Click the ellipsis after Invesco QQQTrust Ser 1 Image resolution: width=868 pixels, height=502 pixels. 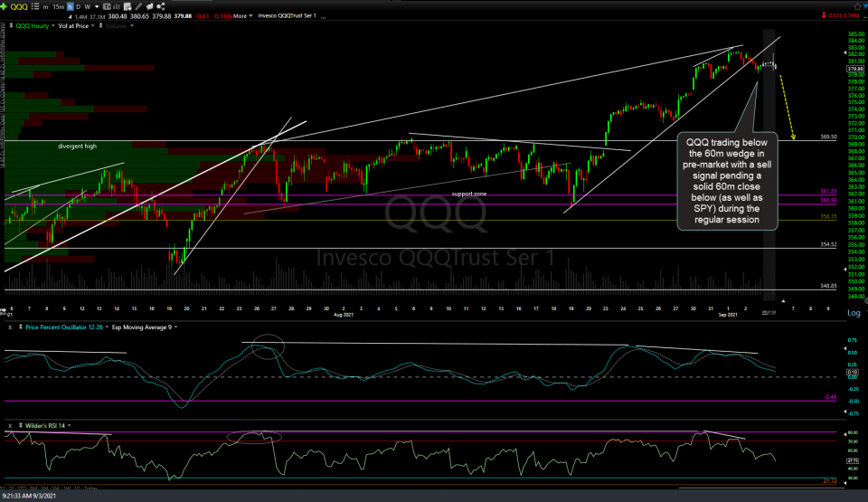(323, 17)
